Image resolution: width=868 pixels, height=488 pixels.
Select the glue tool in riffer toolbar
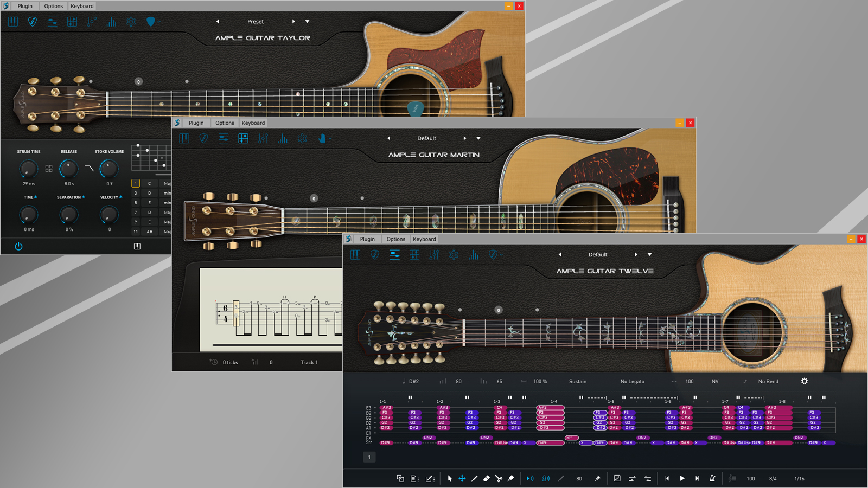(x=510, y=479)
